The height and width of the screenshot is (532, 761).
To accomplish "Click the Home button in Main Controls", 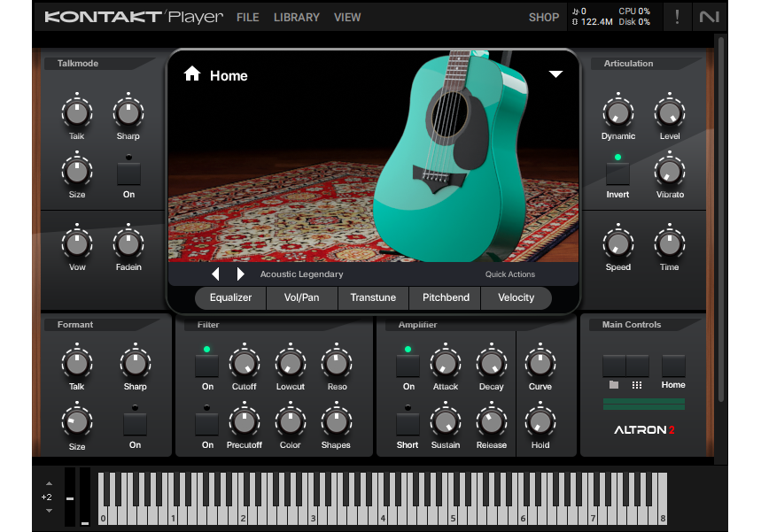I will coord(673,366).
